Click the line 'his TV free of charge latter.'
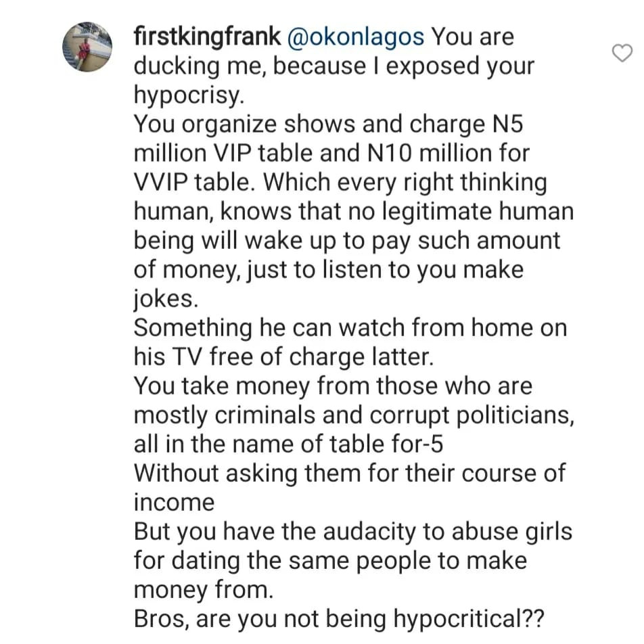644x644 pixels. [284, 358]
